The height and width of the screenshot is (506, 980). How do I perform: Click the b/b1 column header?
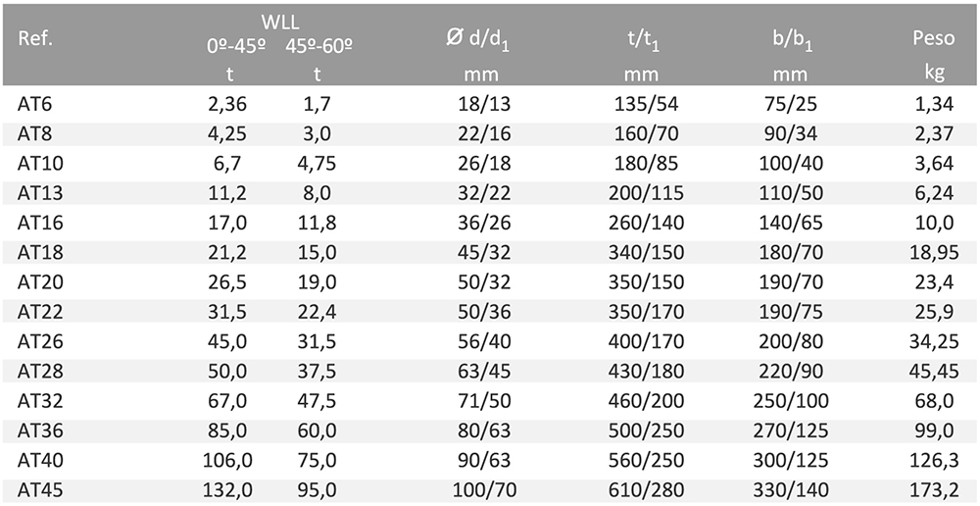[x=791, y=41]
